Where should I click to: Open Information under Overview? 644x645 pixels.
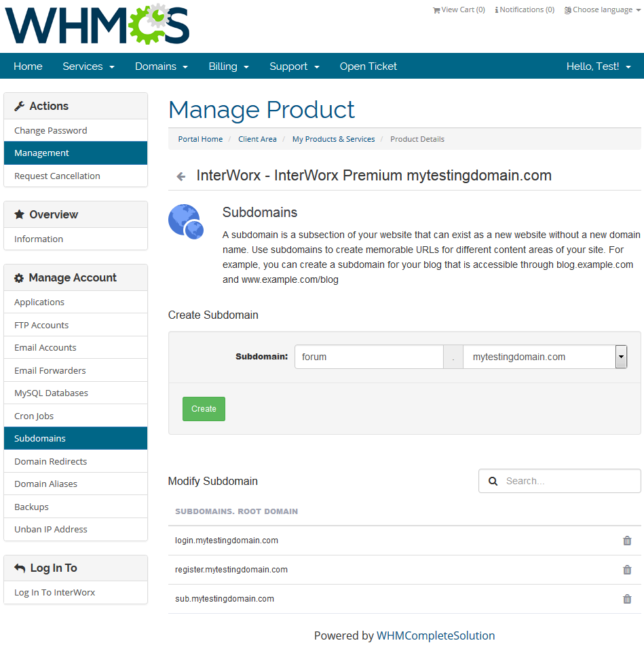pyautogui.click(x=76, y=239)
